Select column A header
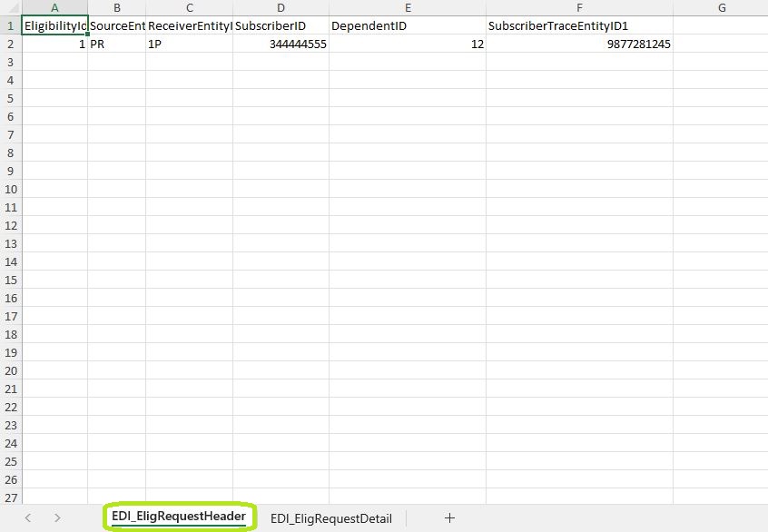Viewport: 768px width, 532px height. pyautogui.click(x=54, y=7)
